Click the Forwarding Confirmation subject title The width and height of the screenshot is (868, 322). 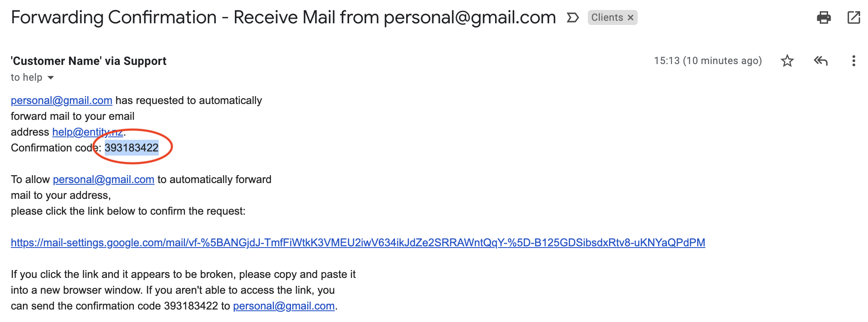[284, 17]
